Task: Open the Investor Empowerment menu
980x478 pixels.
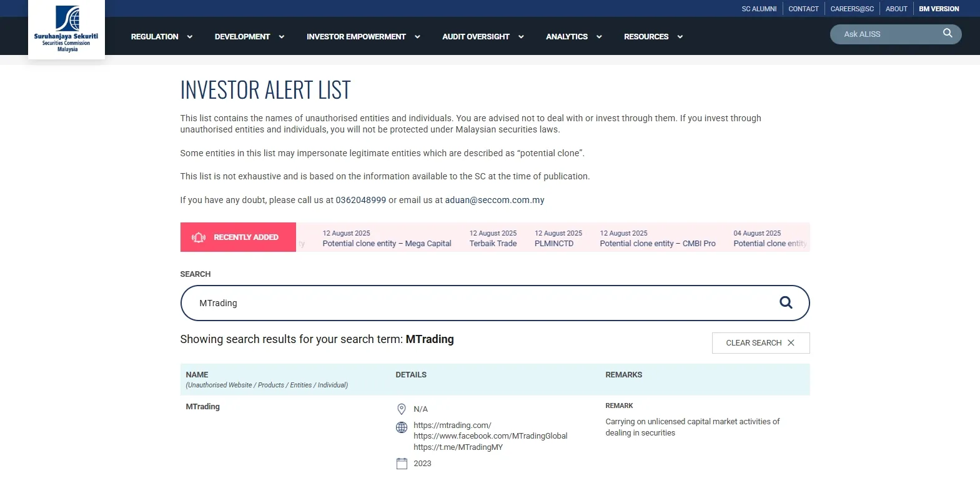Action: [356, 37]
